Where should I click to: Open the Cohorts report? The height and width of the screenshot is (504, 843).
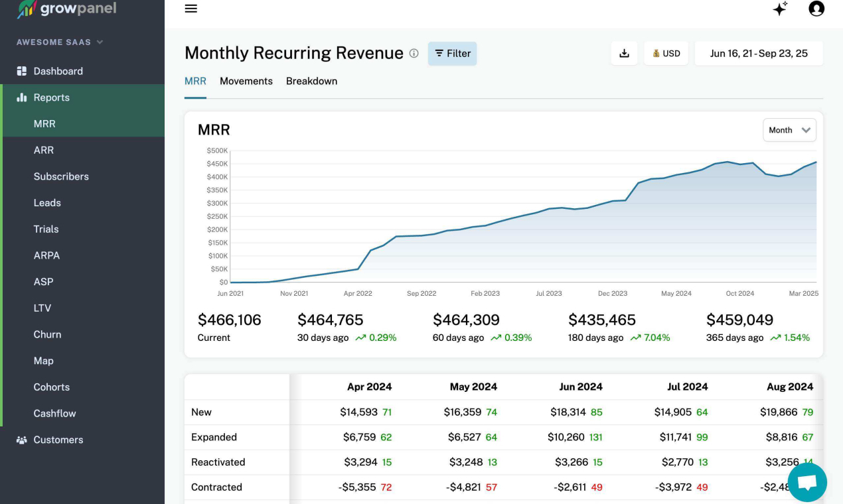(51, 387)
